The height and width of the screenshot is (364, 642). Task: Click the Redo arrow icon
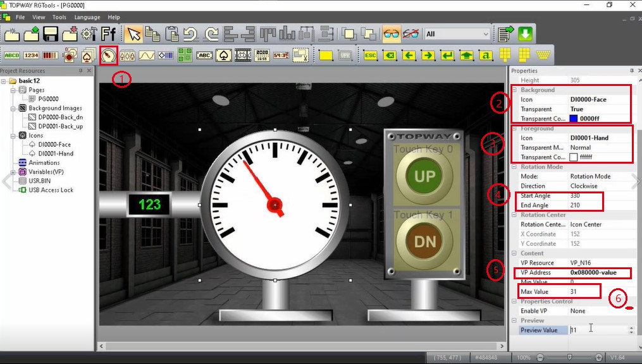click(211, 34)
